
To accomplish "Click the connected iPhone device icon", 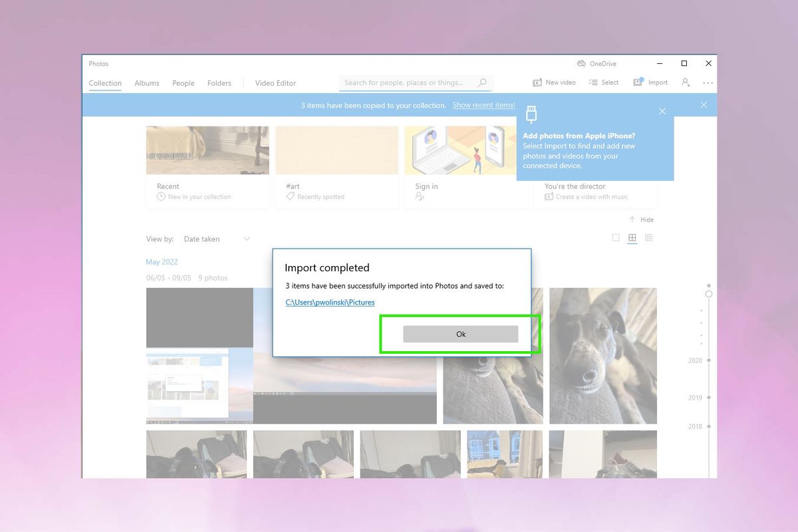I will (x=531, y=113).
